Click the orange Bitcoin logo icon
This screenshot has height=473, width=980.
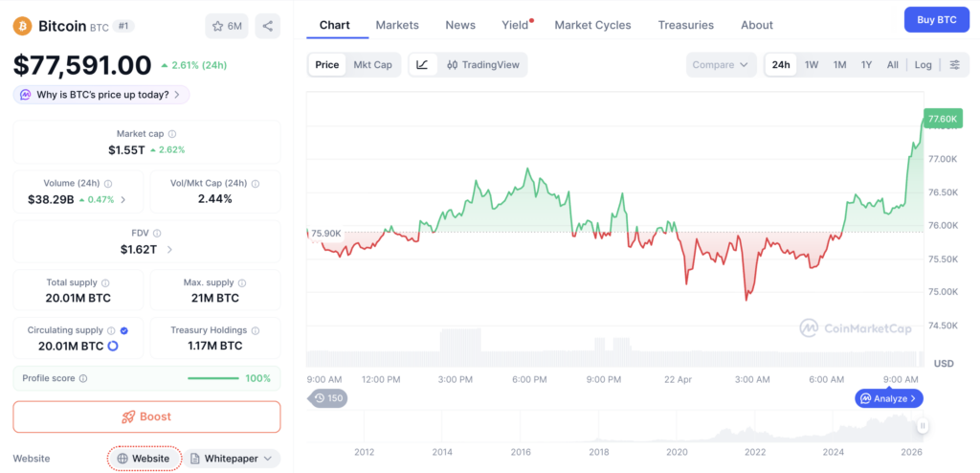pyautogui.click(x=23, y=26)
